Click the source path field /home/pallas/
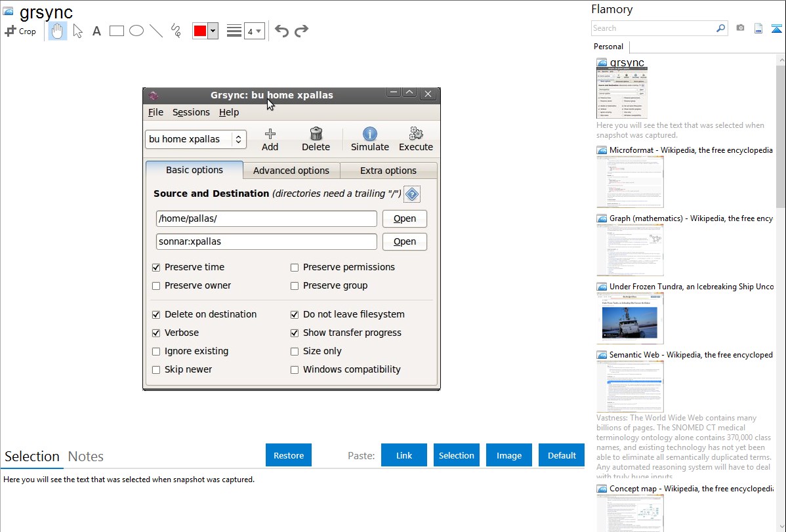Viewport: 786px width, 532px height. click(266, 218)
